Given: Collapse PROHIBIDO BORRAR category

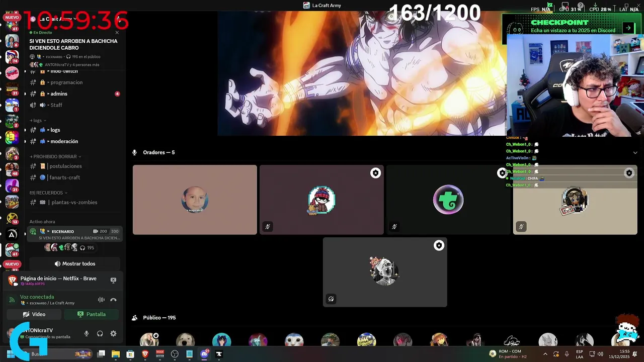Looking at the screenshot, I should tap(55, 156).
